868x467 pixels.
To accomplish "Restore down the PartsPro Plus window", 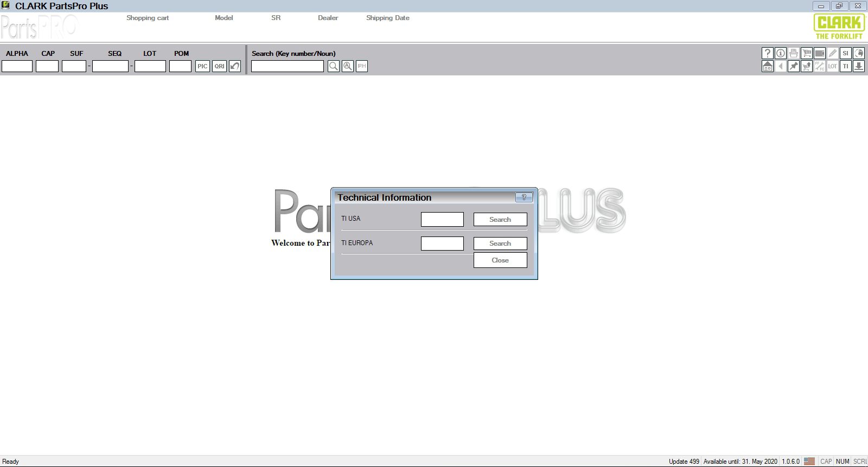I will coord(839,6).
